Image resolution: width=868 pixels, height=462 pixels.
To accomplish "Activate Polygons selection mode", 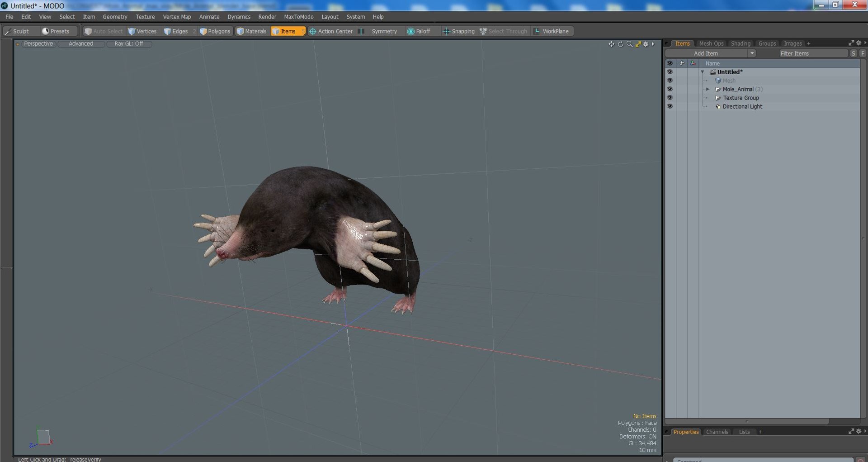I will [x=215, y=31].
